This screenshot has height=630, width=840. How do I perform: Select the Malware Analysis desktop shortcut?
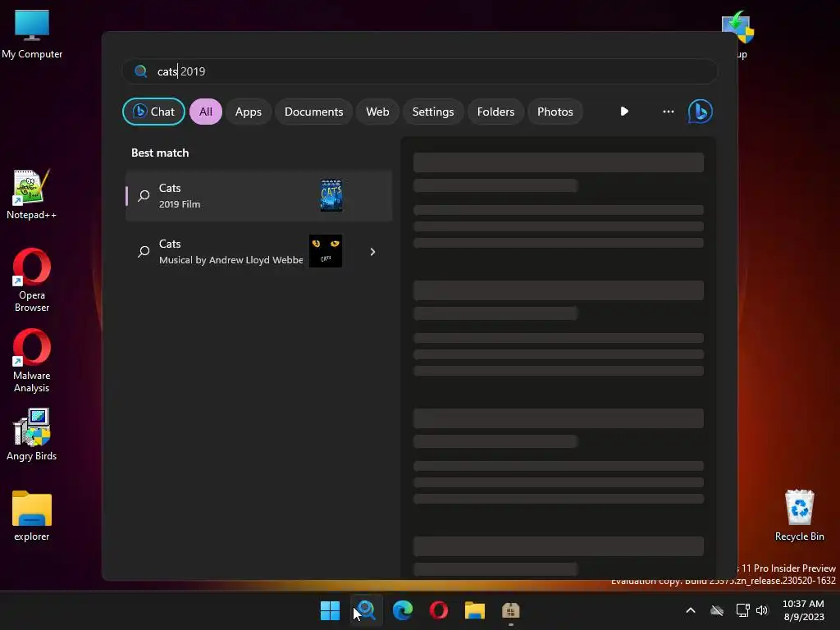point(32,361)
